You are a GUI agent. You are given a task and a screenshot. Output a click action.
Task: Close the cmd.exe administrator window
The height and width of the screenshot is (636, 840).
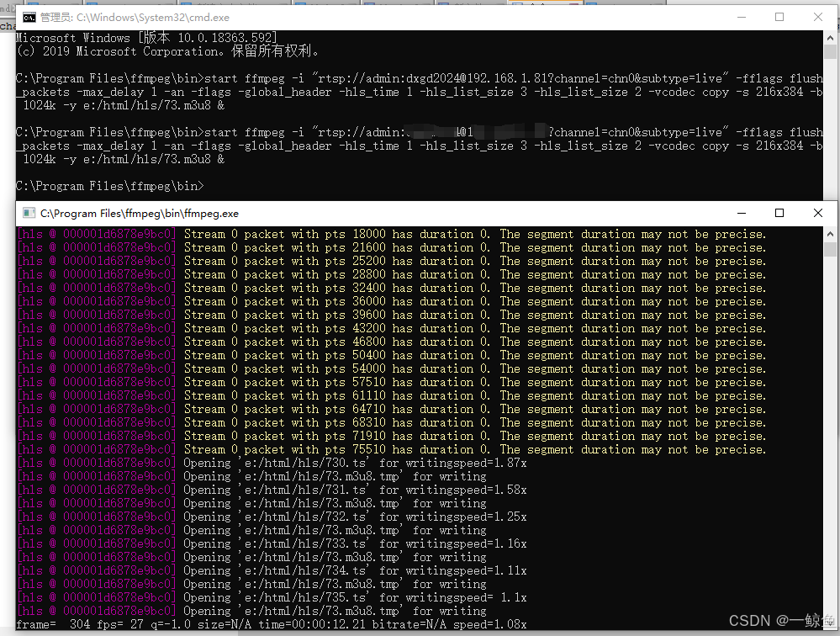click(818, 17)
